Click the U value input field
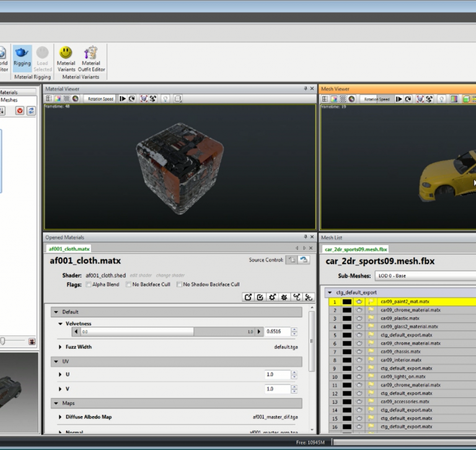Viewport: 476px width, 450px height. click(277, 374)
